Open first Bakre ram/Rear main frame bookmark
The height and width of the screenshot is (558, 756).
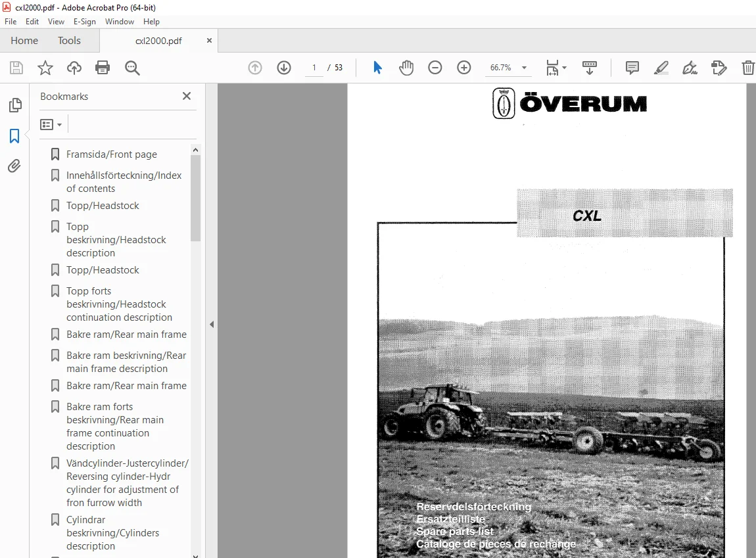click(126, 335)
